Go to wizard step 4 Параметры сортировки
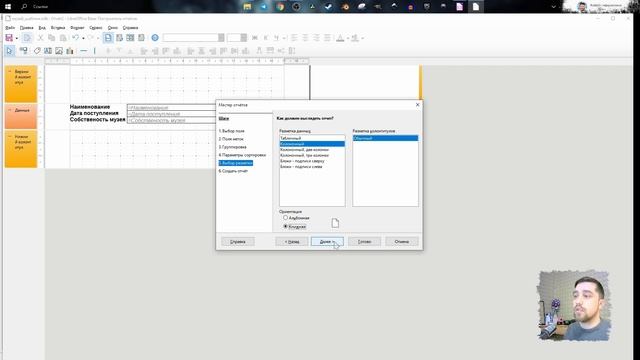 pyautogui.click(x=242, y=155)
